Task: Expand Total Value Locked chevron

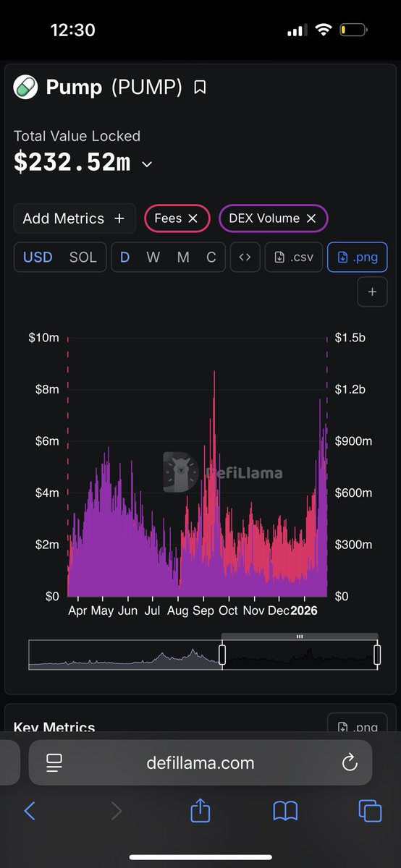Action: pyautogui.click(x=147, y=164)
